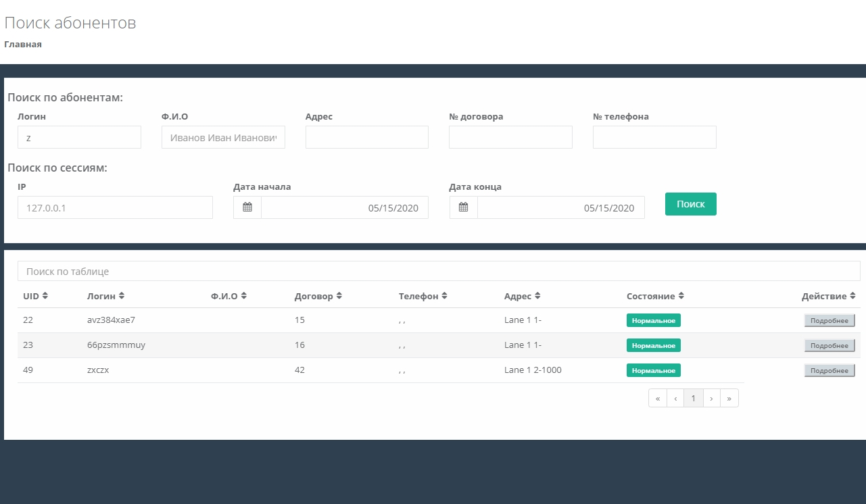The height and width of the screenshot is (504, 866).
Task: Click calendar icon for Дата конца
Action: 463,207
